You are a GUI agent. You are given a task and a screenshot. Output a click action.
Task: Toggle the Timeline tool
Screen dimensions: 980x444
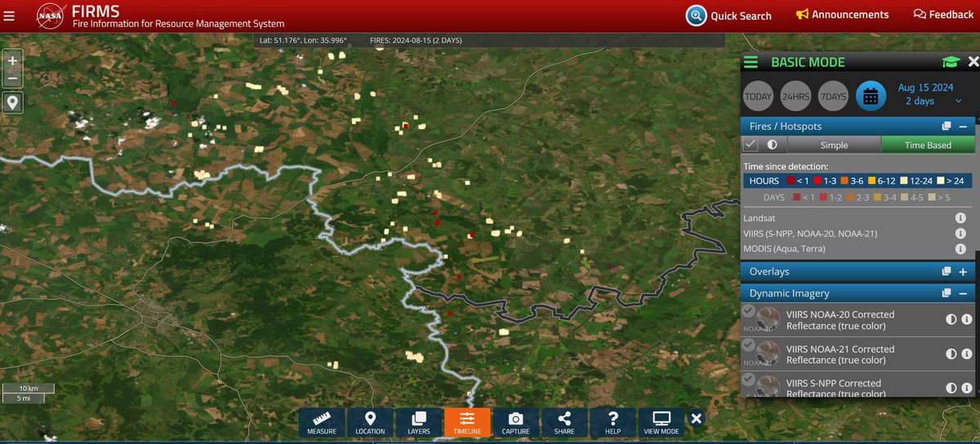coord(467,423)
